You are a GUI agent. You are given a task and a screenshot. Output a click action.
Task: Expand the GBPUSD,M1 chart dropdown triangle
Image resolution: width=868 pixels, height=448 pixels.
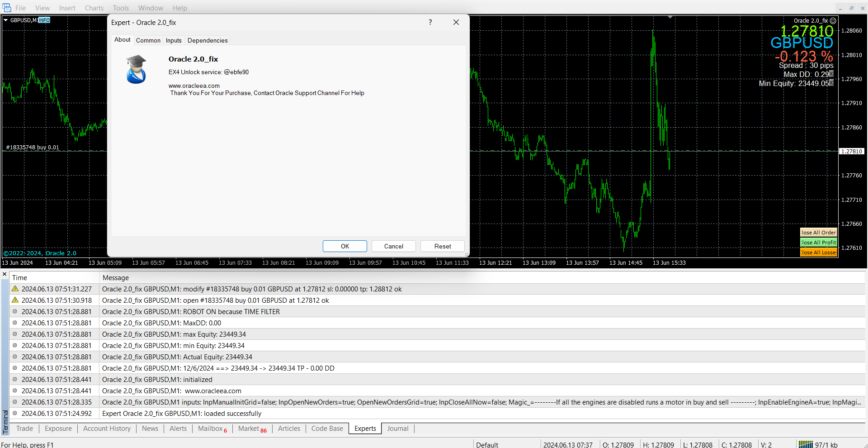pos(6,20)
